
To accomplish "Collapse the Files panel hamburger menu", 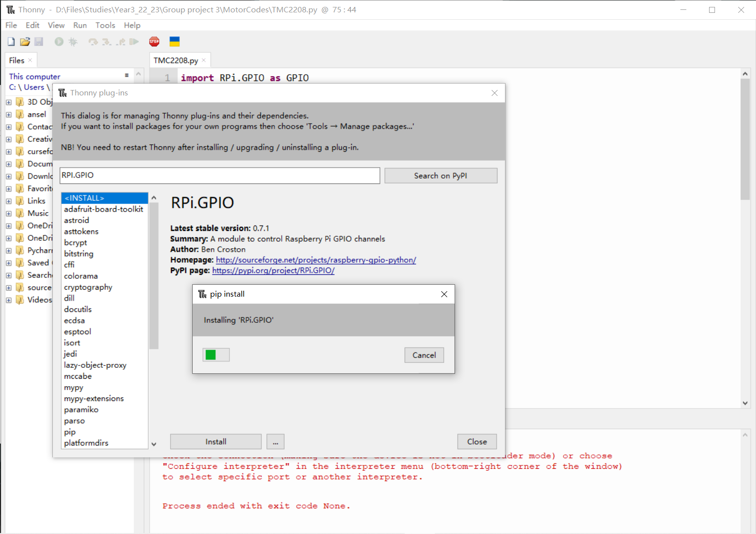I will (126, 75).
